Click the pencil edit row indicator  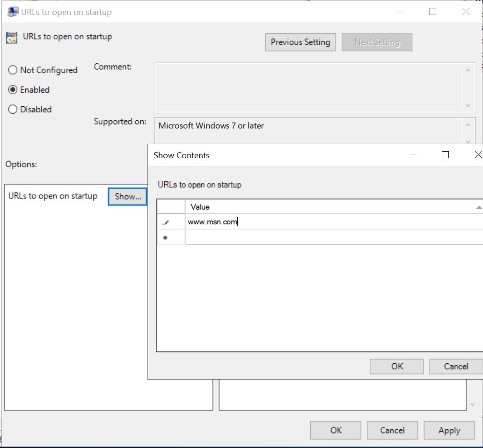pyautogui.click(x=165, y=222)
